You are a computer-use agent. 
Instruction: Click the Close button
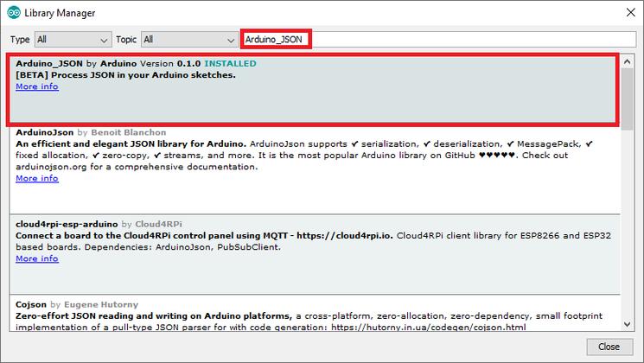tap(609, 347)
